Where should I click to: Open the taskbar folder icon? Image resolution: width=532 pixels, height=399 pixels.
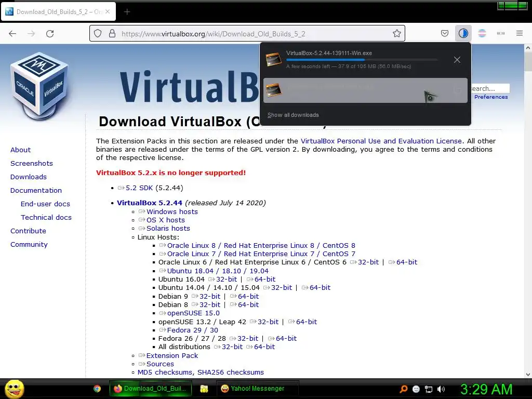point(204,389)
